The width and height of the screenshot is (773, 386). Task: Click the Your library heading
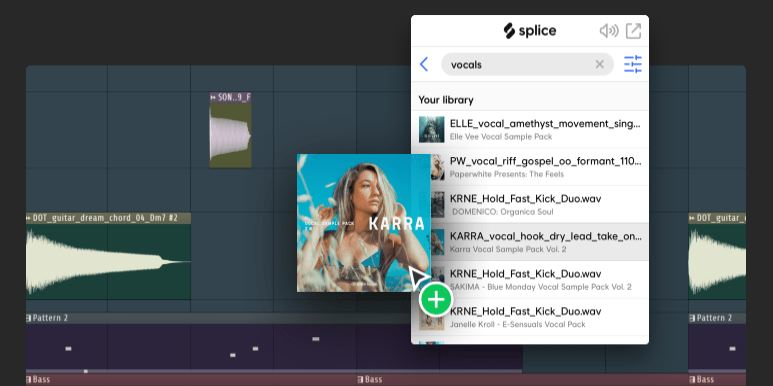[x=446, y=100]
